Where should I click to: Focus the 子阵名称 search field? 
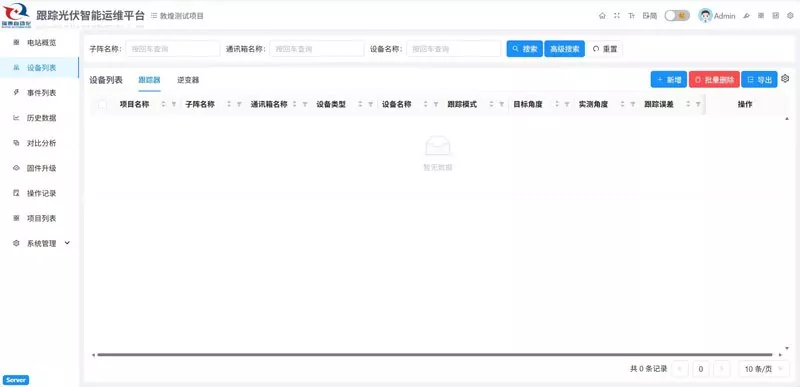172,49
